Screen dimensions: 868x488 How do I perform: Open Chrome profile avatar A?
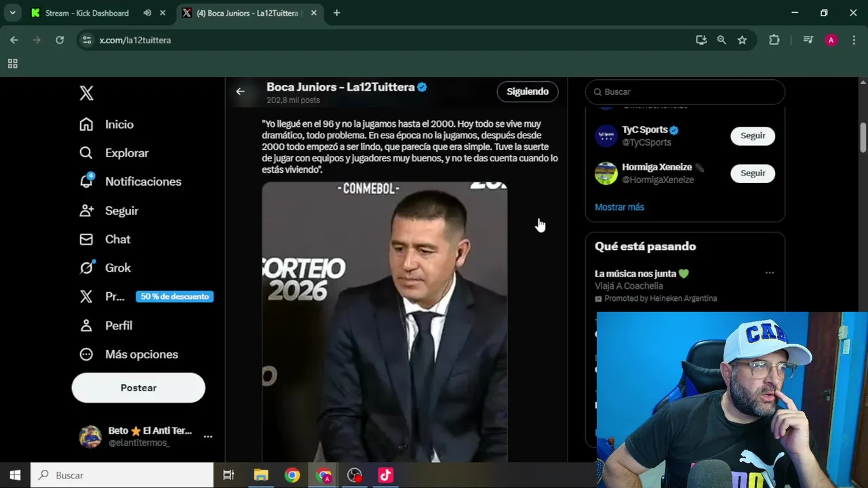tap(831, 40)
